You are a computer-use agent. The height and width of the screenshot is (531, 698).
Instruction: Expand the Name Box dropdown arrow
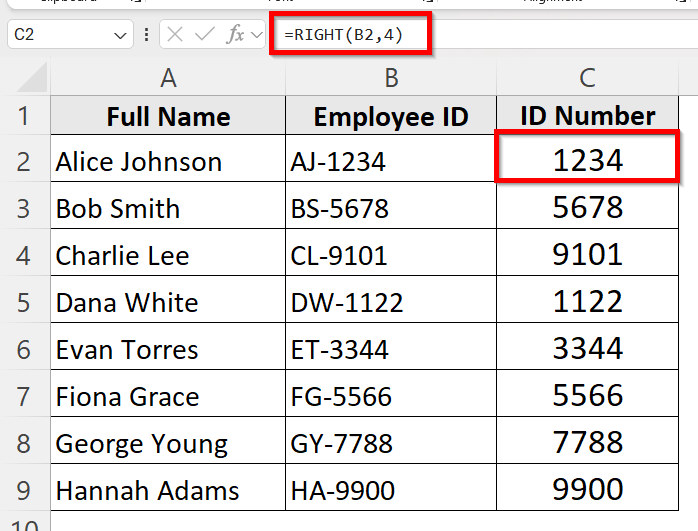pyautogui.click(x=121, y=35)
